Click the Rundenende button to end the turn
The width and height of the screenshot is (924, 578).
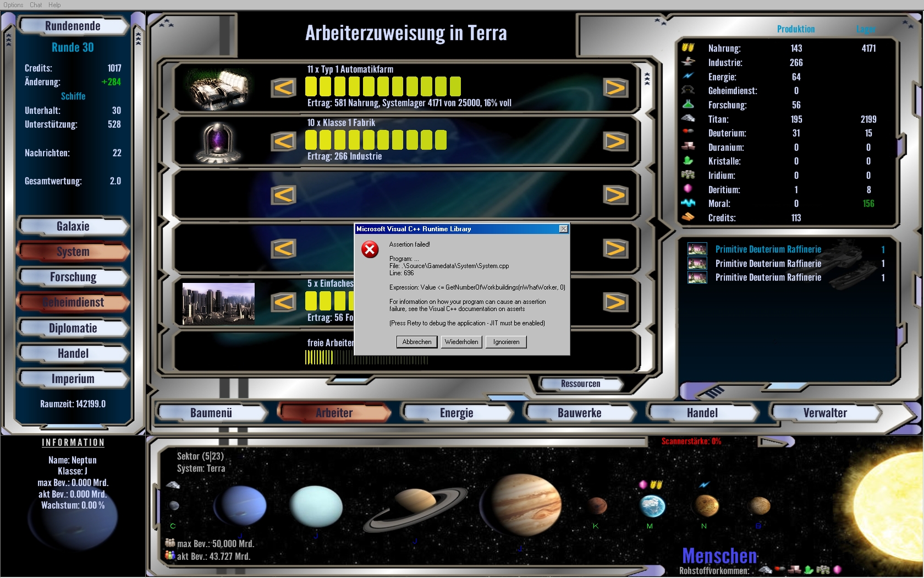click(x=73, y=26)
